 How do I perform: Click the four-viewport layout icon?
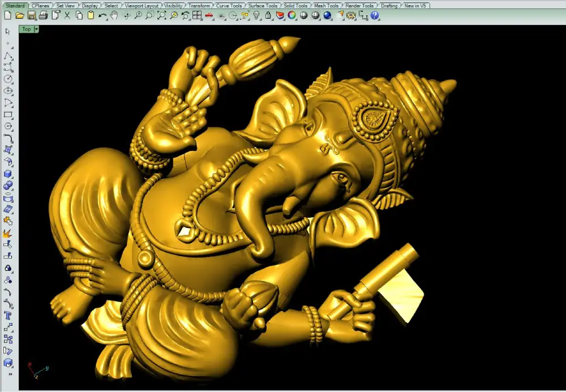click(197, 15)
